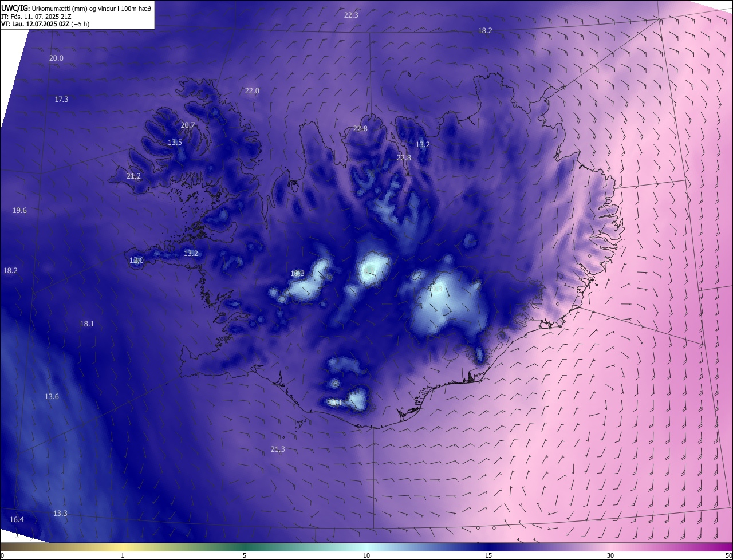The width and height of the screenshot is (733, 560).
Task: Click the 13.6 value label
Action: click(52, 397)
